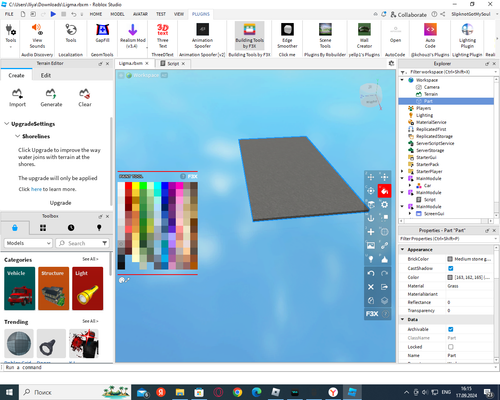Launch the GapFill plugin

[x=102, y=33]
